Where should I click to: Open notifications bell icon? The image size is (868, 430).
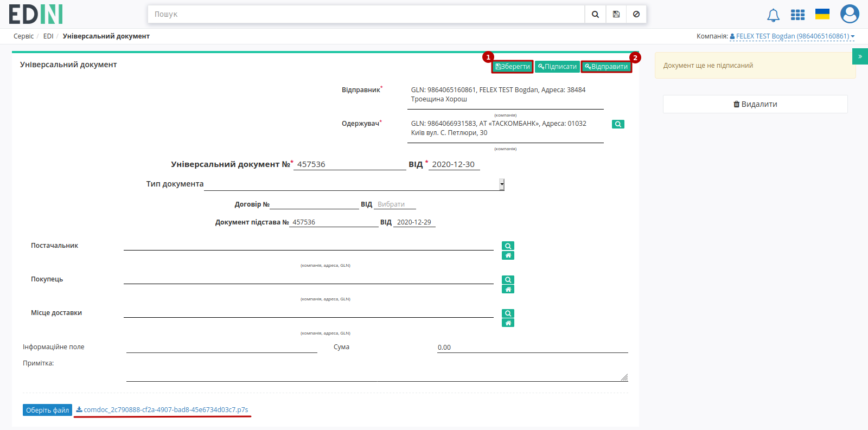point(773,15)
